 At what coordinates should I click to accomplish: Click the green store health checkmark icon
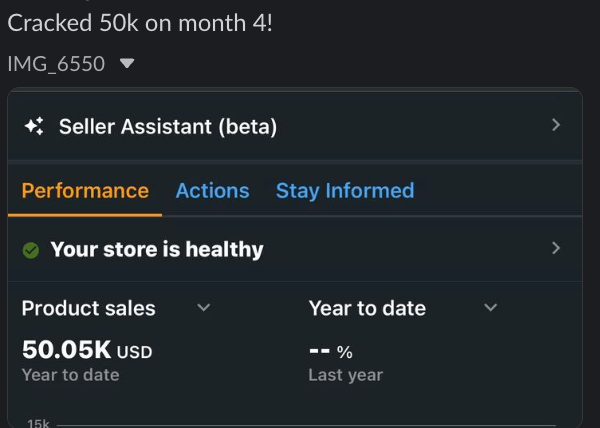pos(31,250)
